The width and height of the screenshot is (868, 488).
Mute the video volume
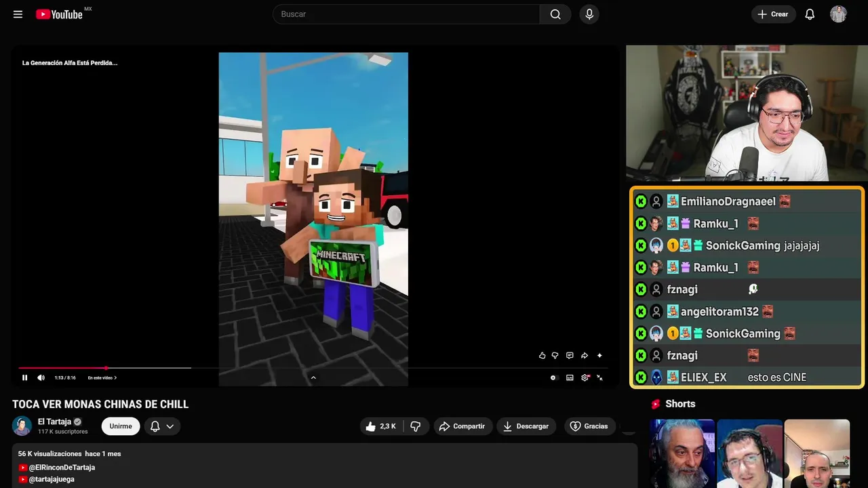(41, 378)
